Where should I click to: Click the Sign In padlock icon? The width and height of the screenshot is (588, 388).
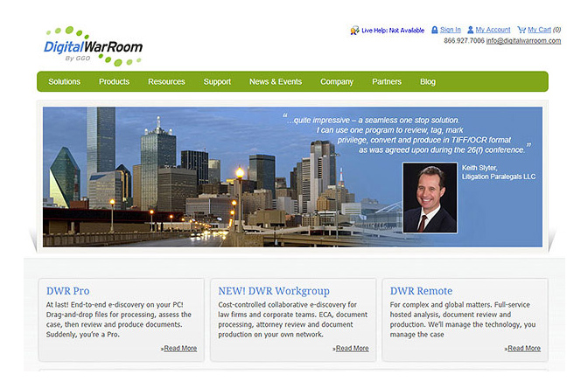coord(435,30)
